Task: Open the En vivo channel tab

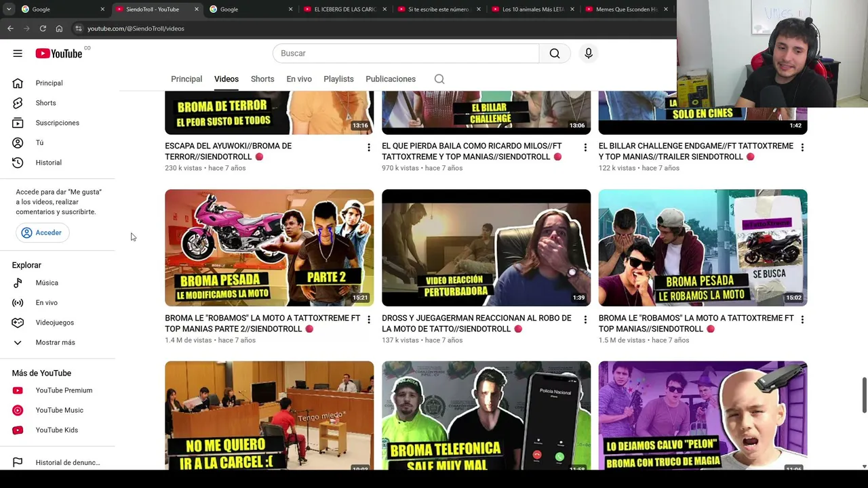Action: [299, 79]
